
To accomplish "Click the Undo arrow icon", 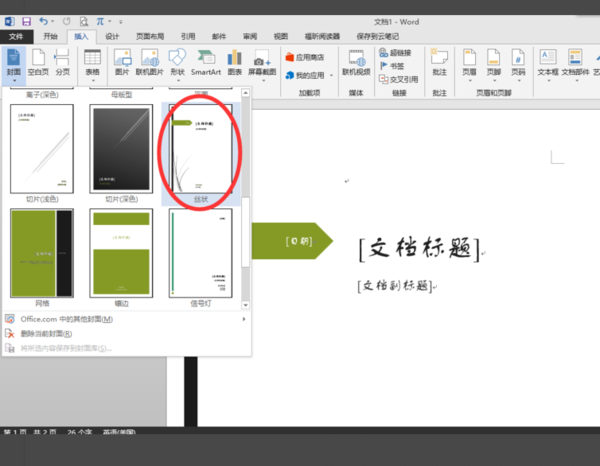I will [43, 21].
